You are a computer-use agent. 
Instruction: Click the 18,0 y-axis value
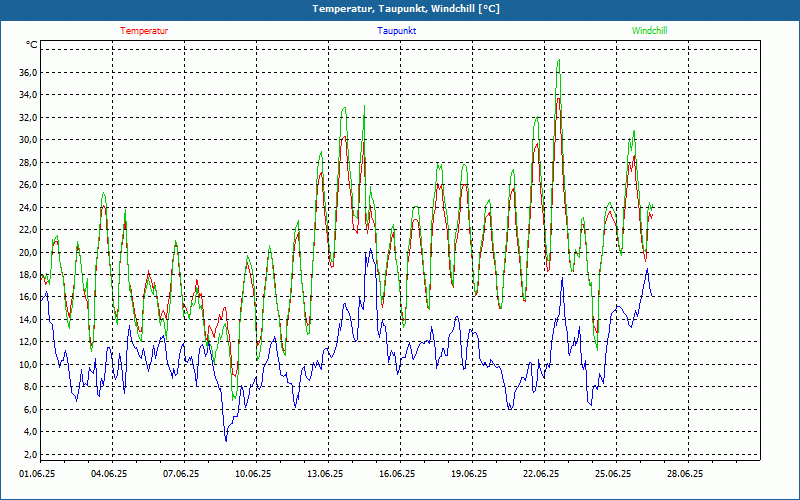click(28, 274)
